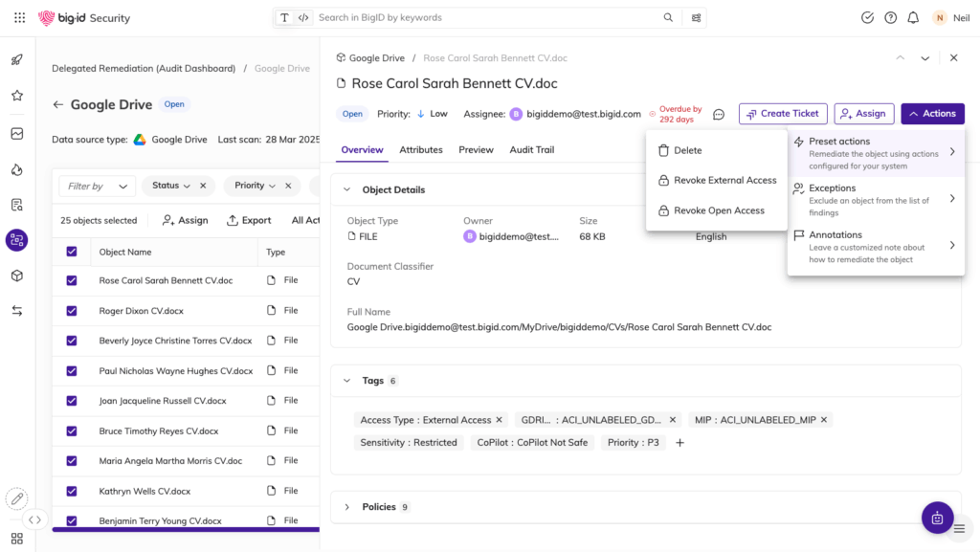Choose Delete from preset actions
Screen dimensions: 980x552
click(716, 150)
